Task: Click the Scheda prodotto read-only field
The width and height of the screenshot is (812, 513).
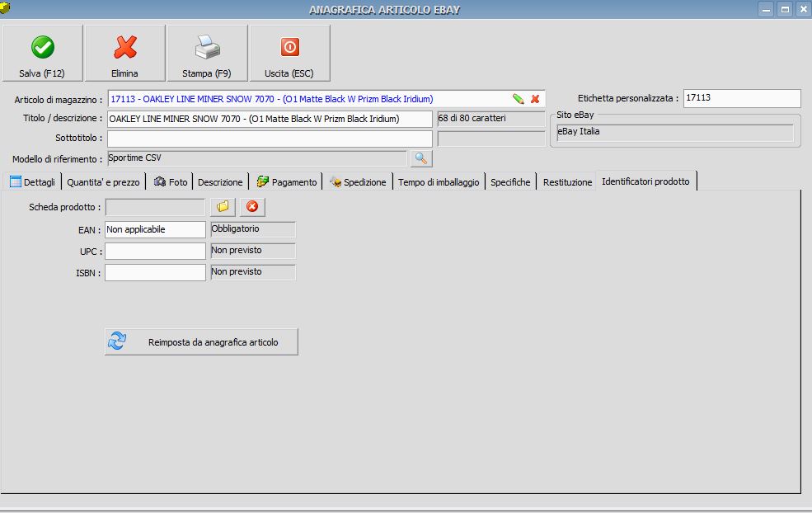Action: tap(155, 207)
